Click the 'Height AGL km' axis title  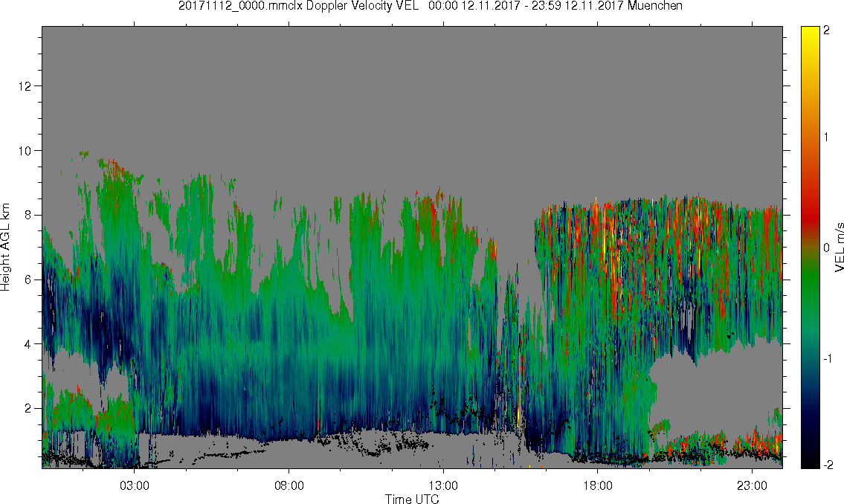5,248
